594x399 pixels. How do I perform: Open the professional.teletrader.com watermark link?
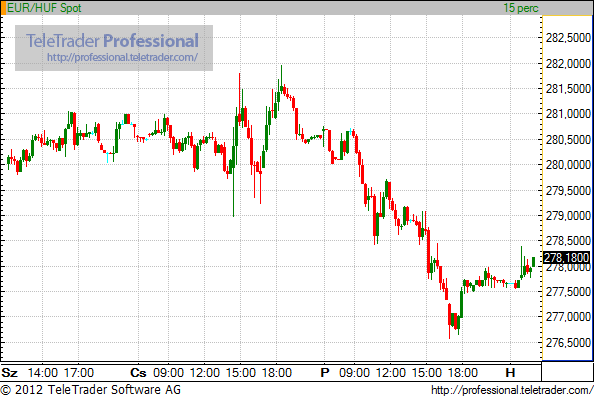tap(122, 57)
